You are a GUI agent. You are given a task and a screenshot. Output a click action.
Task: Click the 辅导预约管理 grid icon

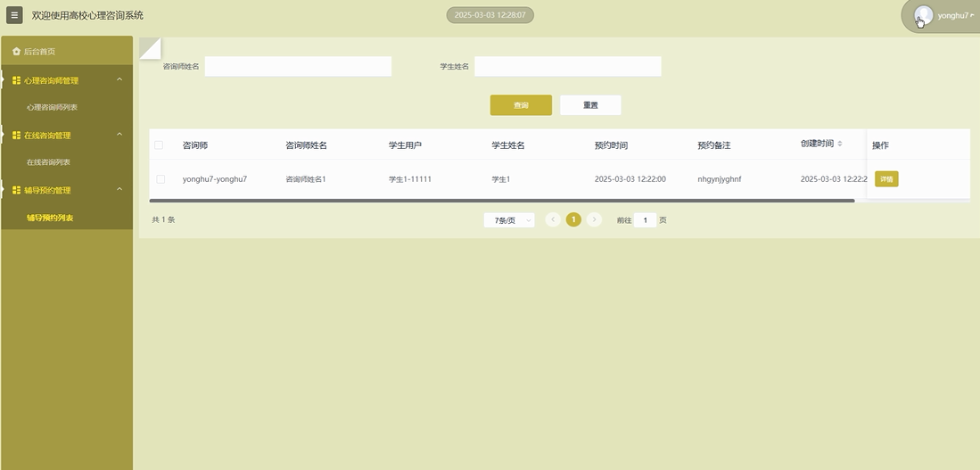pos(16,190)
